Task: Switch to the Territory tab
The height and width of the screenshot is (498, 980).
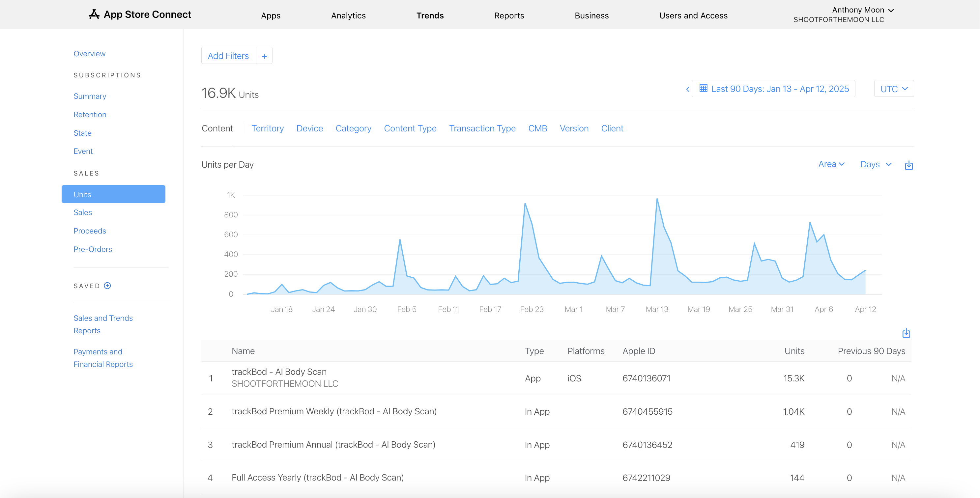Action: (268, 128)
